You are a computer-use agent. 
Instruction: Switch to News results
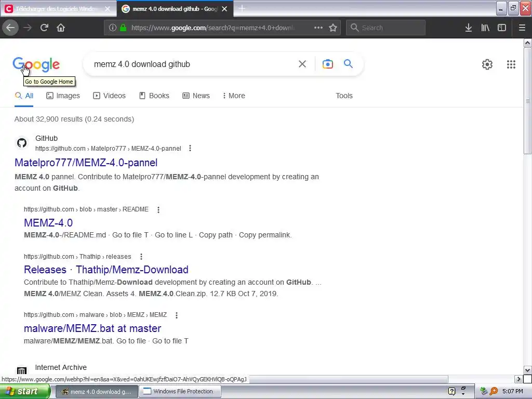coord(196,96)
